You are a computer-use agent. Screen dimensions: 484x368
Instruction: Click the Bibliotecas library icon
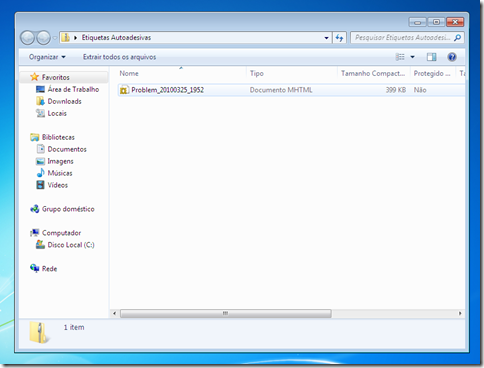35,137
